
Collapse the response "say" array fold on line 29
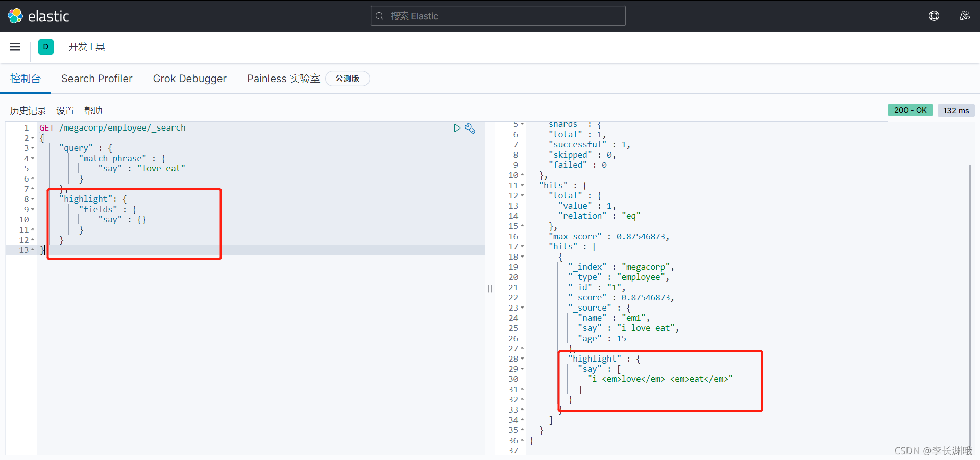(x=522, y=369)
